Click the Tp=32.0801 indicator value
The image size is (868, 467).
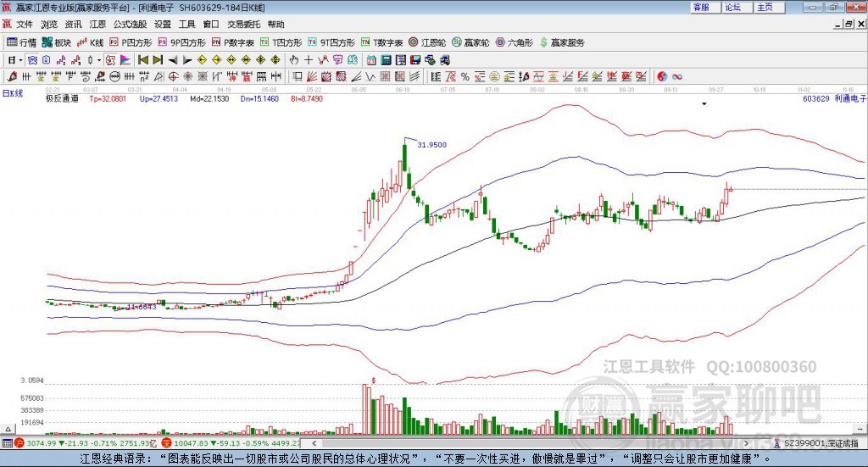click(108, 98)
